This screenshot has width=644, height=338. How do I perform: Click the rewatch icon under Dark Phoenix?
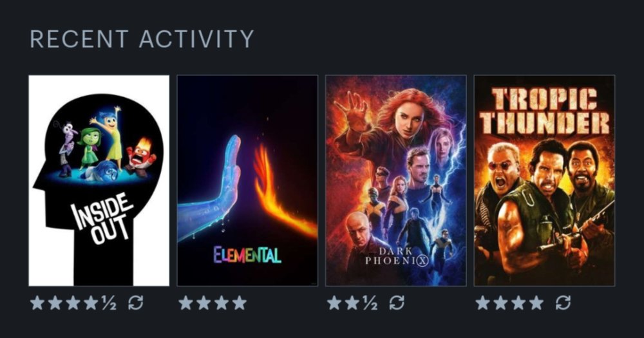click(x=397, y=303)
